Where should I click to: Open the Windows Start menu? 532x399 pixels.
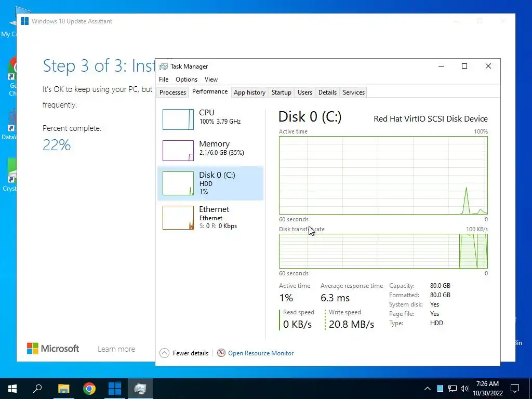[12, 389]
